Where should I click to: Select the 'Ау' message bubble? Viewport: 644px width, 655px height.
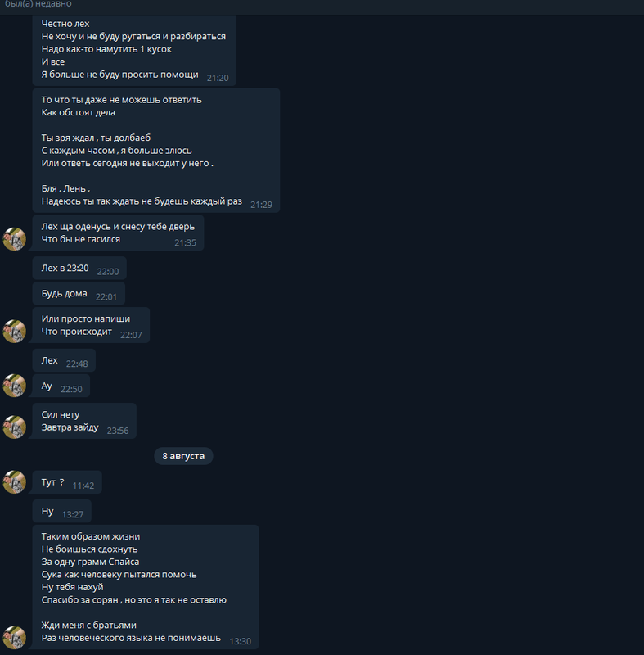click(x=61, y=386)
